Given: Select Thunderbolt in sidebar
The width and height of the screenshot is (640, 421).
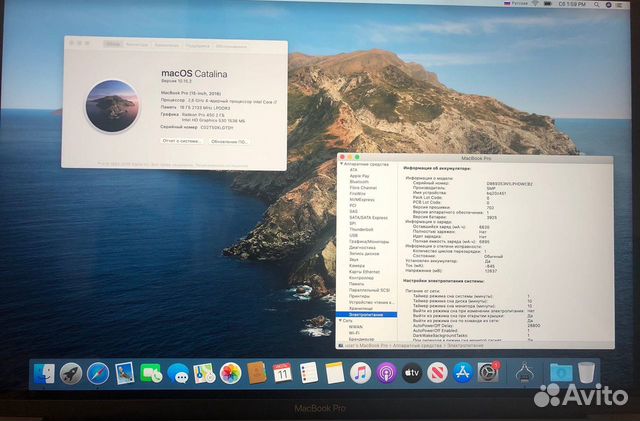Looking at the screenshot, I should [361, 229].
